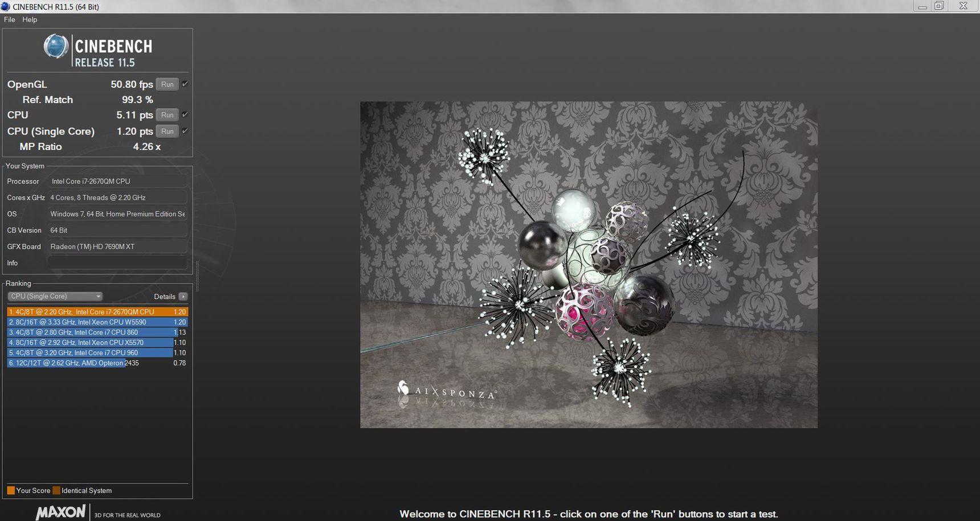Click the OpenGL score 50.80 fps
This screenshot has height=521, width=980.
click(x=132, y=84)
